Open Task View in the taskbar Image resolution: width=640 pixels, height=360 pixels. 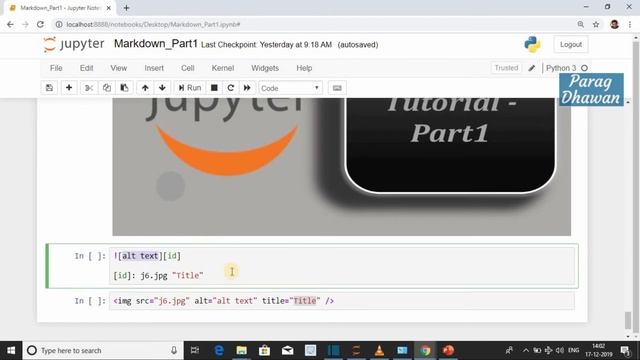[195, 350]
